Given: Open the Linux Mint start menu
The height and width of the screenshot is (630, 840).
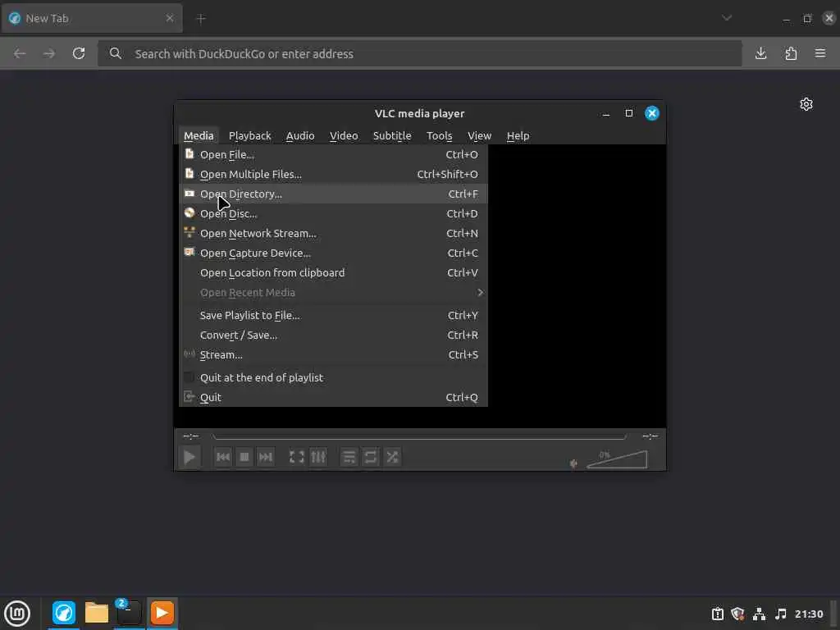Looking at the screenshot, I should tap(17, 614).
